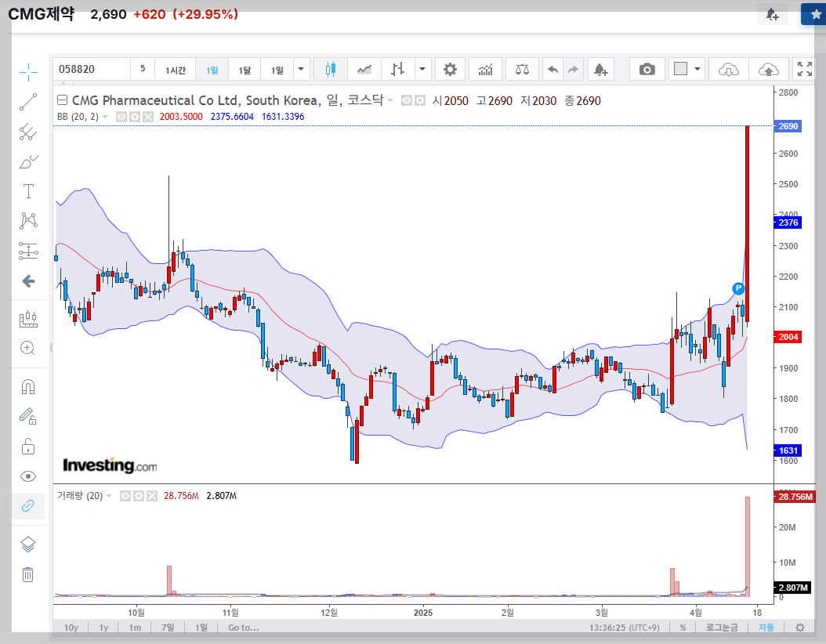Screen dimensions: 826x644
Task: Toggle 자동 auto scale
Action: pos(766,627)
